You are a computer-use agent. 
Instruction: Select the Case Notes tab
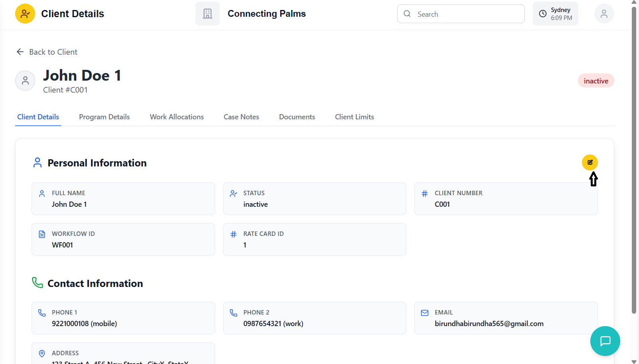click(241, 117)
